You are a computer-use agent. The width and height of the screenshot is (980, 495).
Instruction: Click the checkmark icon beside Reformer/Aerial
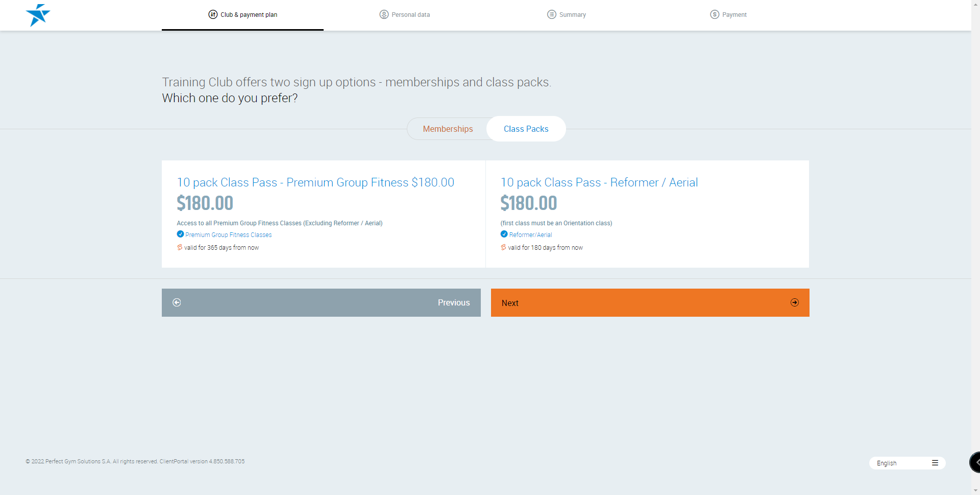click(x=504, y=234)
